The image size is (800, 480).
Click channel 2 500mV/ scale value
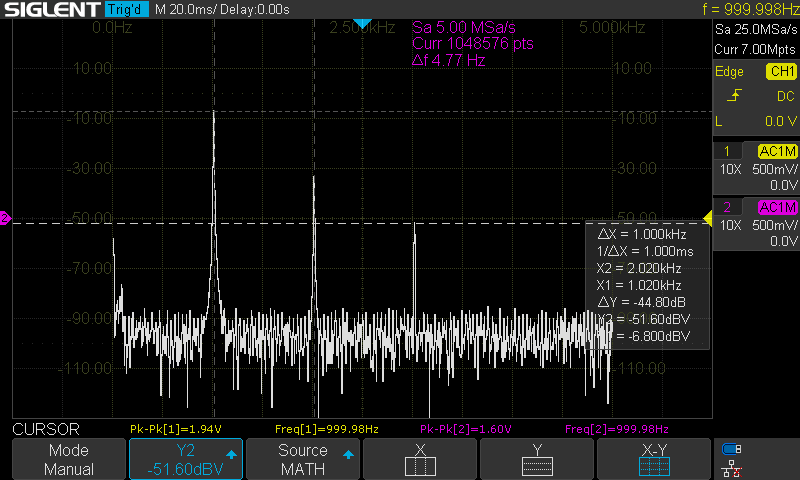coord(774,225)
